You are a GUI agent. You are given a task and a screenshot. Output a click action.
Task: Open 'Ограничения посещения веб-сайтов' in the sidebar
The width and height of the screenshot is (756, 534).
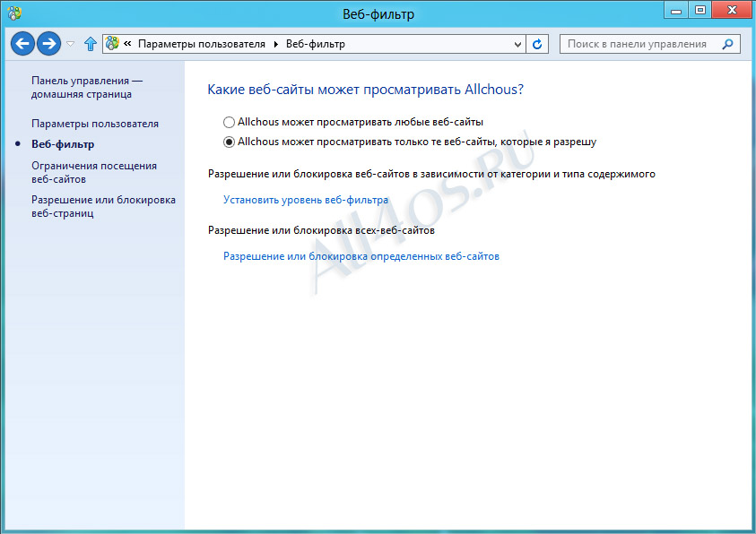[94, 172]
